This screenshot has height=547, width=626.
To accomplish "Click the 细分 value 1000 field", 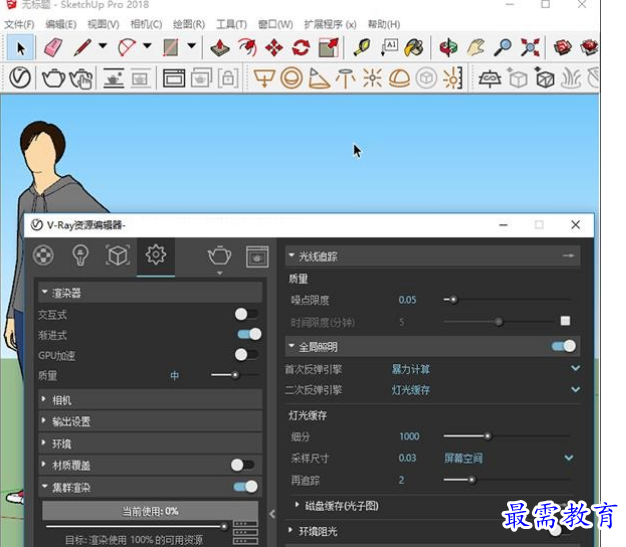I will 409,436.
